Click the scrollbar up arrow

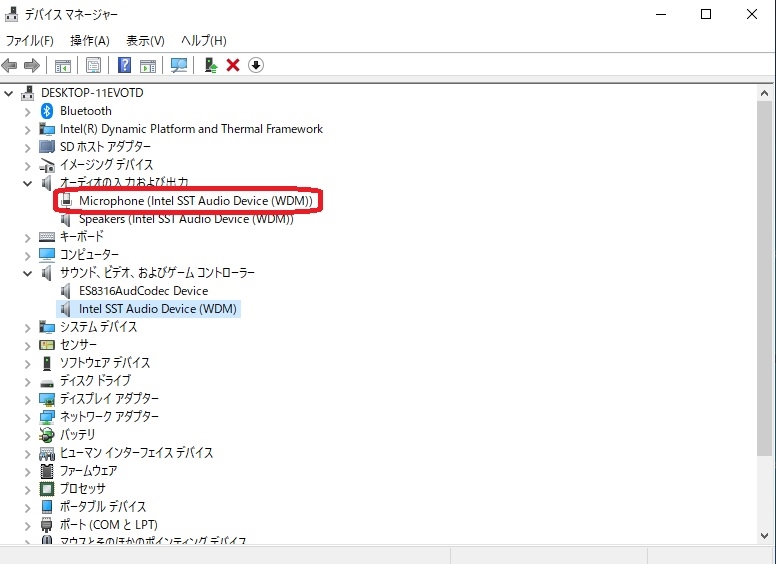click(764, 93)
